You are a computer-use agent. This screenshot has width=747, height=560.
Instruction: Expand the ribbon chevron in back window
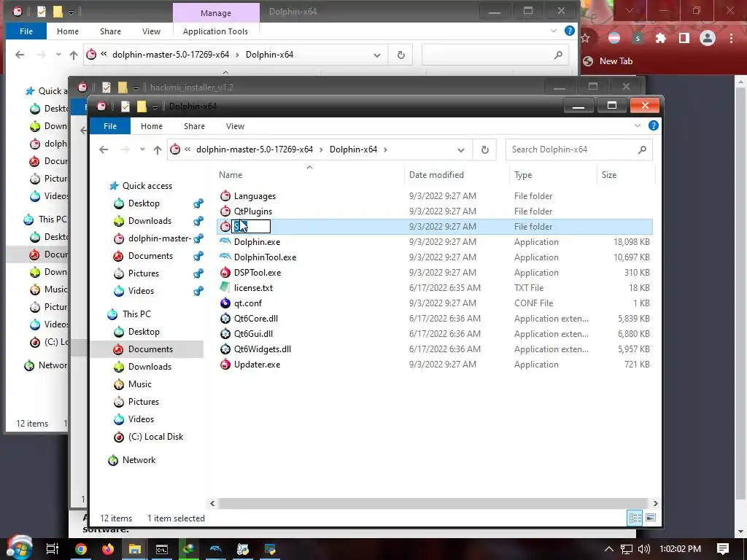pyautogui.click(x=554, y=31)
